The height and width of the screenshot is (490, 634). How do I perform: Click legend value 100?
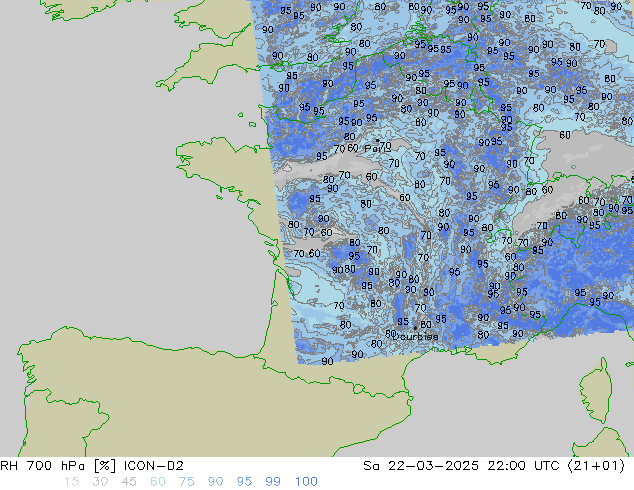306,482
